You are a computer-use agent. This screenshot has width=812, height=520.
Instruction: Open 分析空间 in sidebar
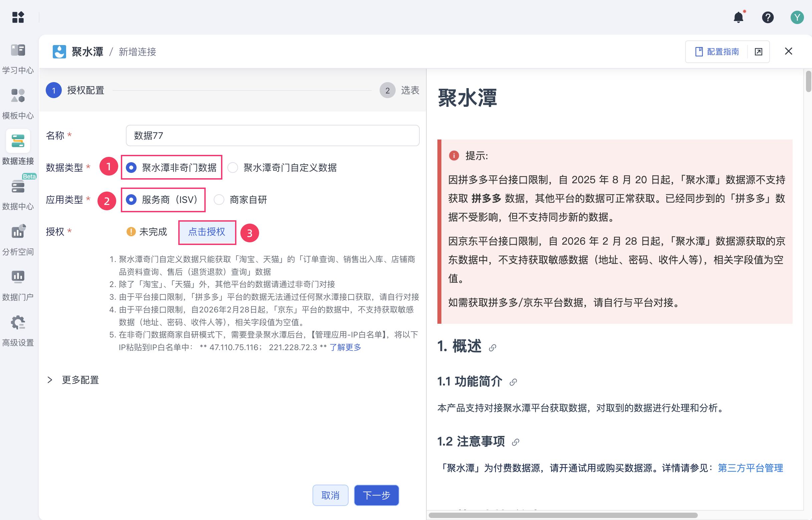[18, 240]
